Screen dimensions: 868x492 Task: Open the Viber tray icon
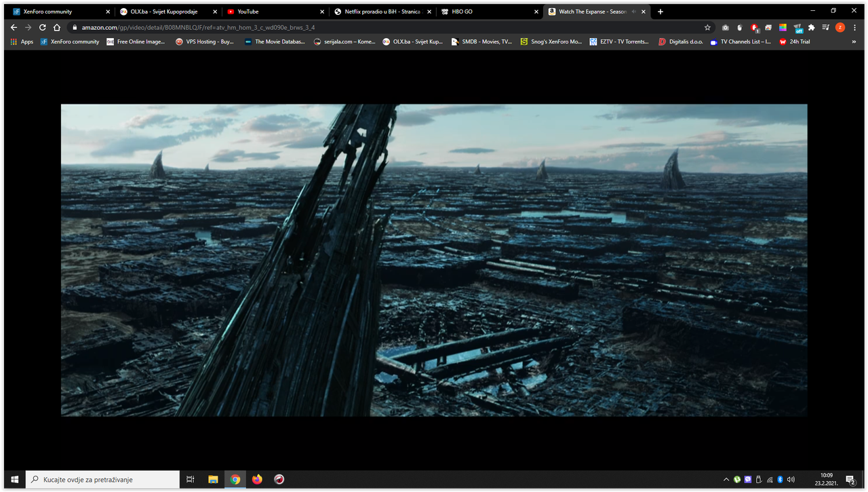tap(748, 480)
